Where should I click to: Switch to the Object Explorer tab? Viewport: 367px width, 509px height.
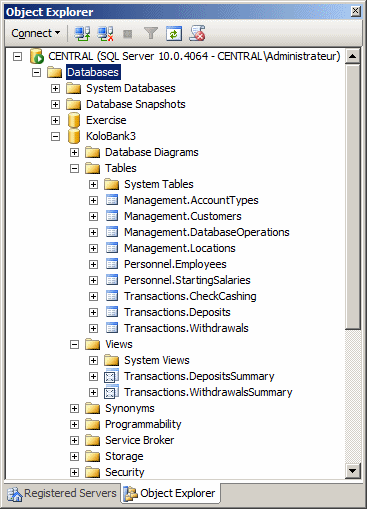[x=170, y=493]
